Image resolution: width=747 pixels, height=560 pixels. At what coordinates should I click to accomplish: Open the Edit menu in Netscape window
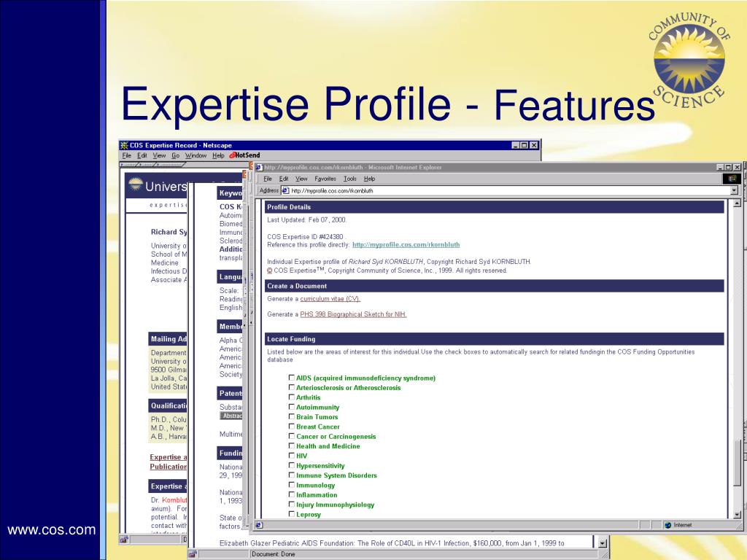pos(142,156)
